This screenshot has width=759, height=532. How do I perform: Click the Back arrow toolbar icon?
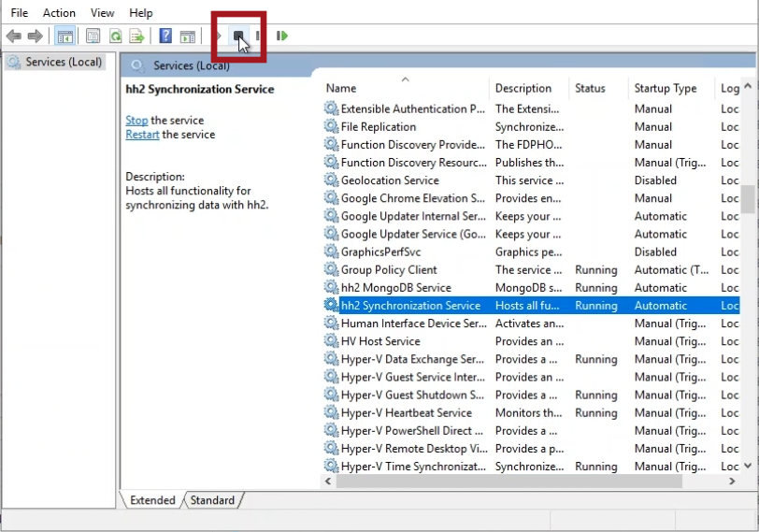pyautogui.click(x=13, y=36)
